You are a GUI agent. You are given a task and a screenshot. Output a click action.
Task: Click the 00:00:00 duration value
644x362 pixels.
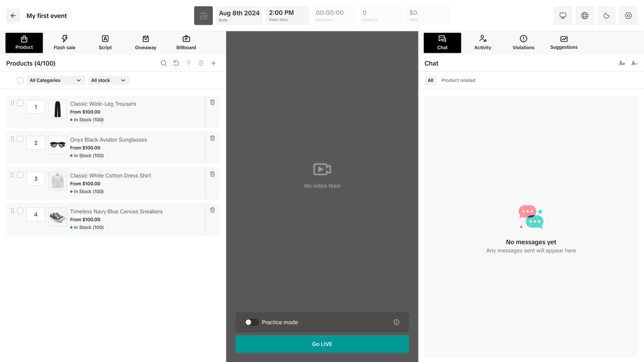pyautogui.click(x=330, y=13)
